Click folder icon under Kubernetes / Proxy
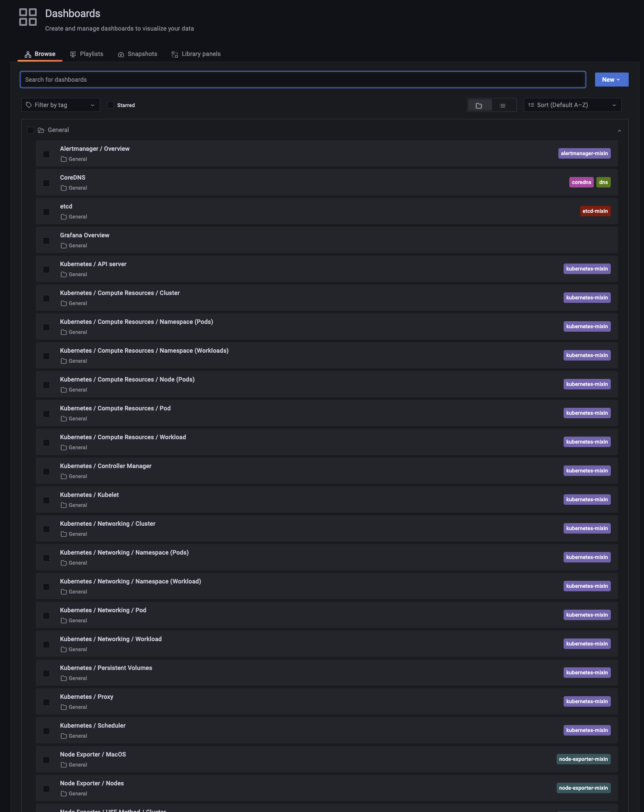 [x=64, y=707]
